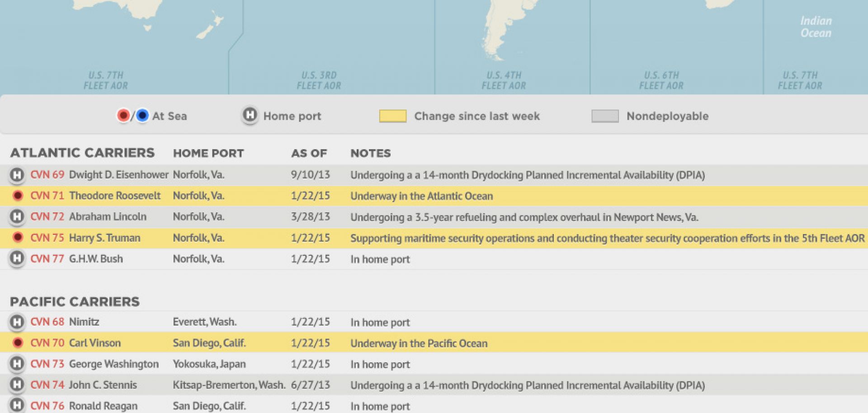Select the red At Sea dot for Theodore Roosevelt
Viewport: 868px width, 413px height.
coord(17,196)
